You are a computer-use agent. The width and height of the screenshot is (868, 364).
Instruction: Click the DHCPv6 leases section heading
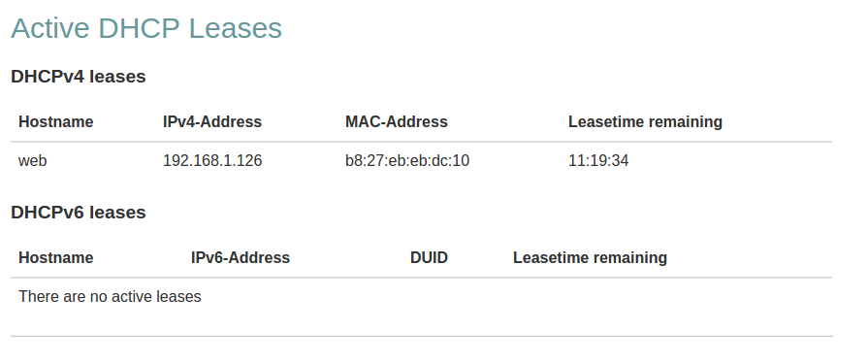click(79, 213)
